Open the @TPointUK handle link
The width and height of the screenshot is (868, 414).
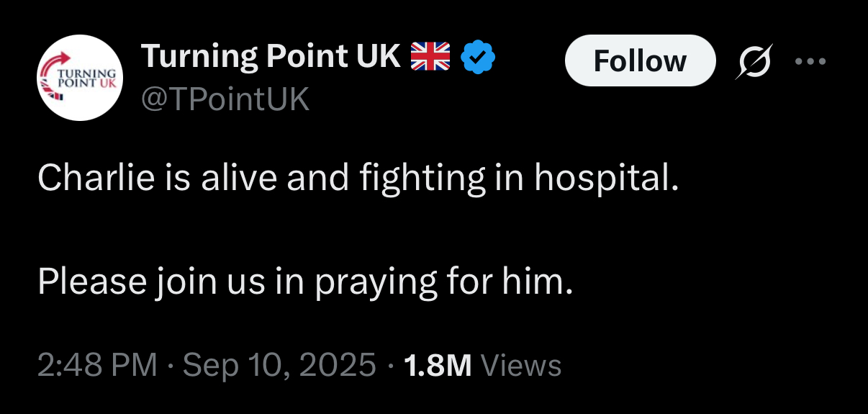(225, 99)
